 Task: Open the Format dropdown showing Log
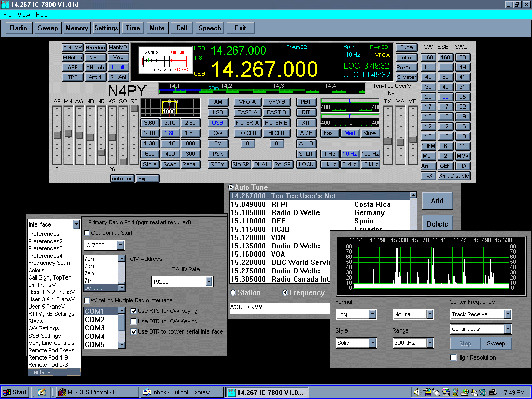tap(373, 314)
